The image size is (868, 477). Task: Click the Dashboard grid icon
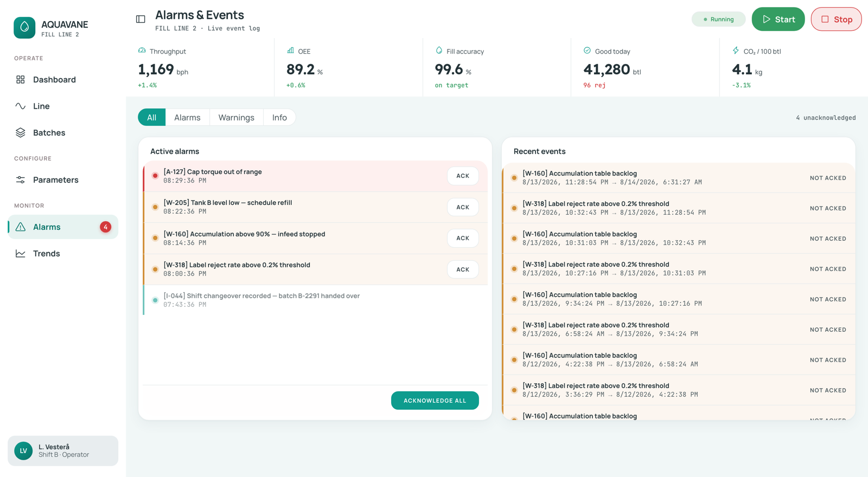coord(21,80)
